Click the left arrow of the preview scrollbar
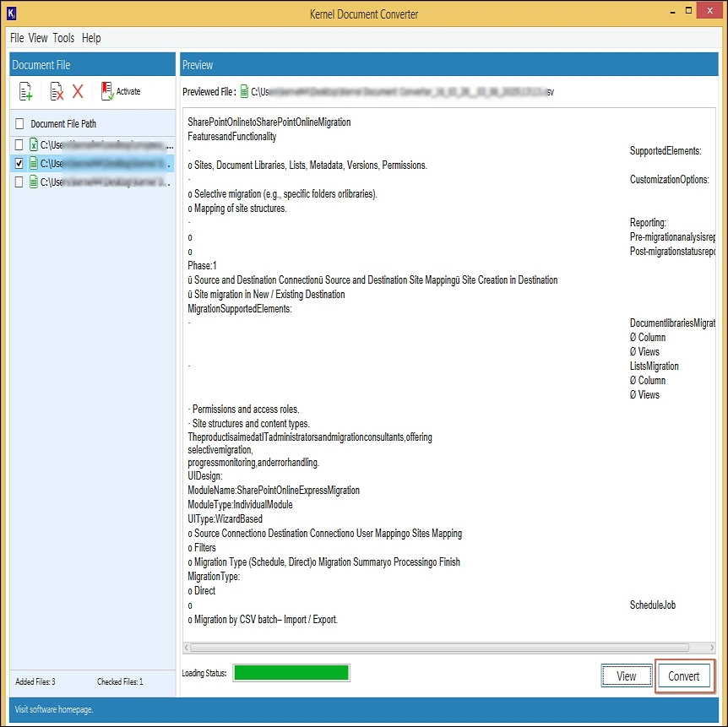 pos(186,648)
